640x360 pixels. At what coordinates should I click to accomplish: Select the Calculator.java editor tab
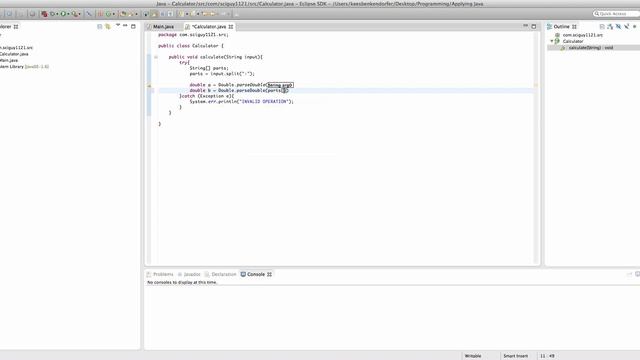[209, 27]
